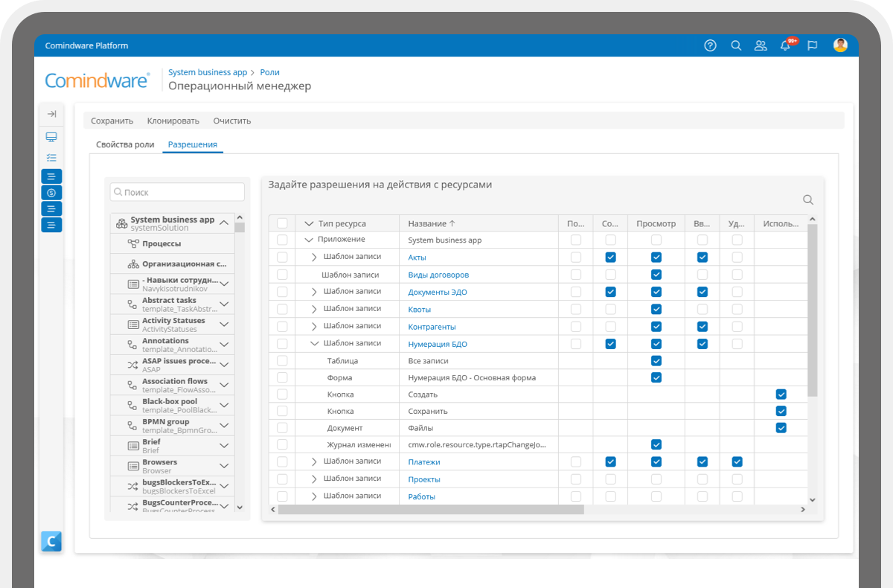Click the global search magnifier in top bar

pos(736,45)
